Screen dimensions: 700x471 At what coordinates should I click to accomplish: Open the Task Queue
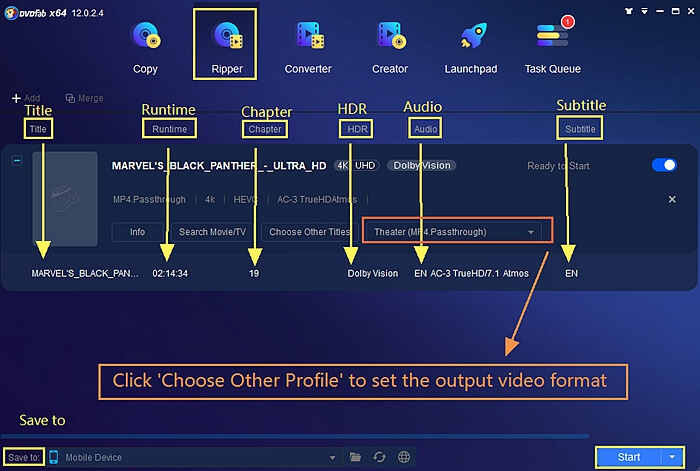pyautogui.click(x=553, y=47)
